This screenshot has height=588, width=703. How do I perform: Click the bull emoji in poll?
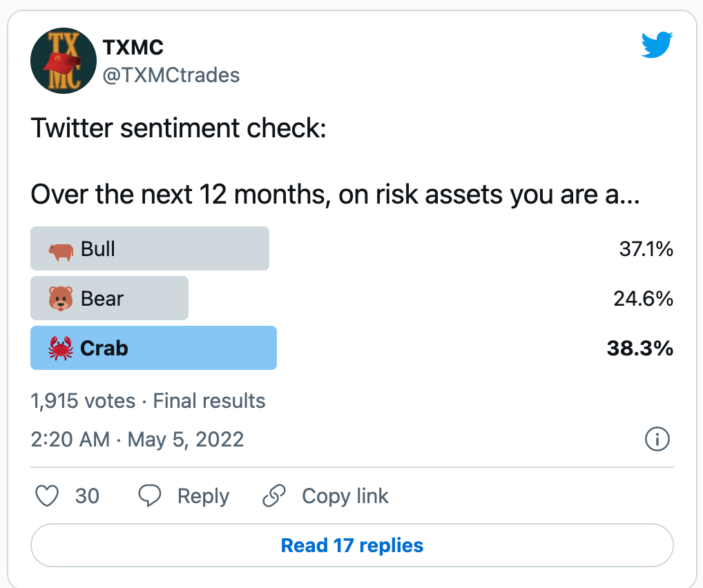(x=61, y=249)
